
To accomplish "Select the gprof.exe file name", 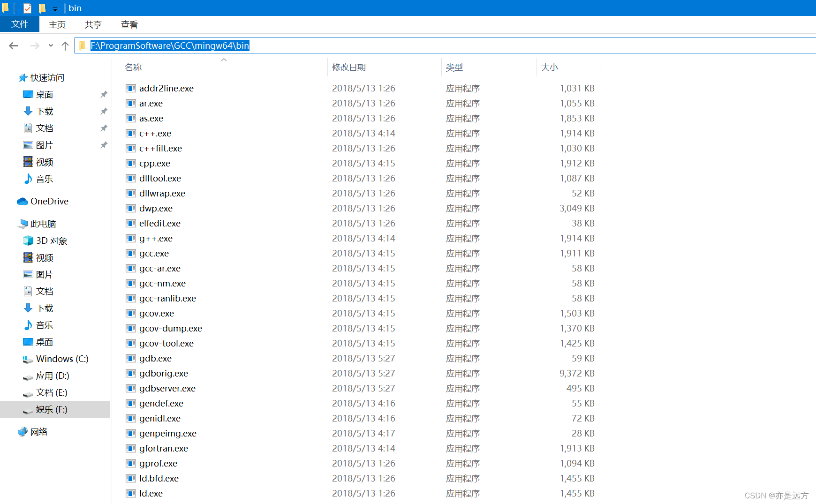I will (158, 463).
